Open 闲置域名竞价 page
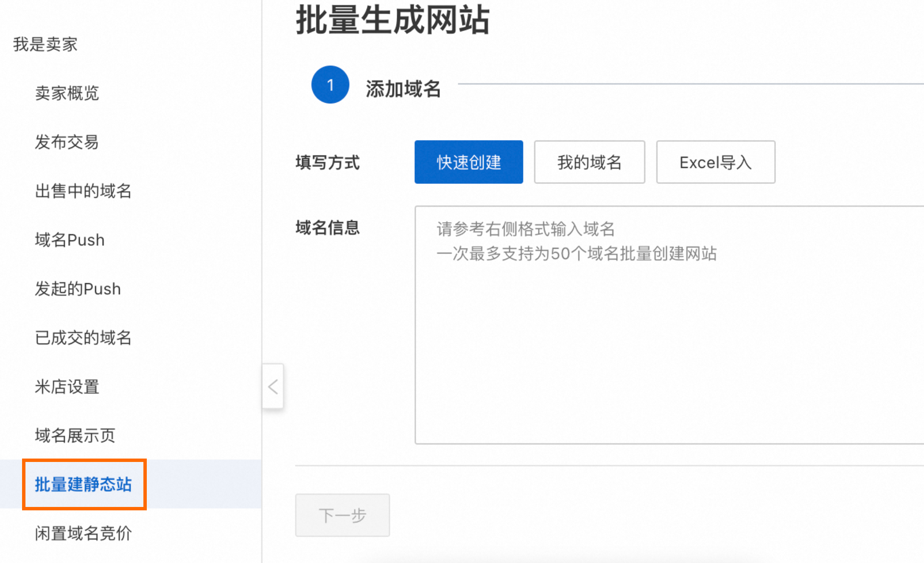 click(x=83, y=533)
